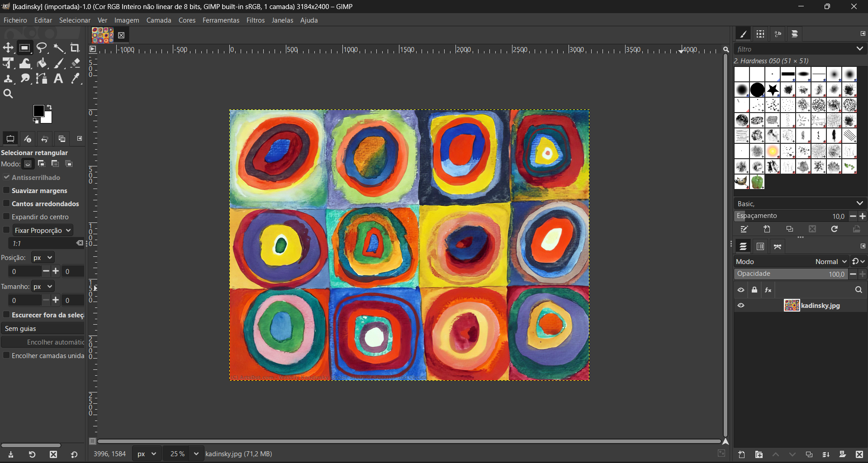Screen dimensions: 868x463
Task: Hide the kadinsky.jpg layer
Action: click(741, 306)
